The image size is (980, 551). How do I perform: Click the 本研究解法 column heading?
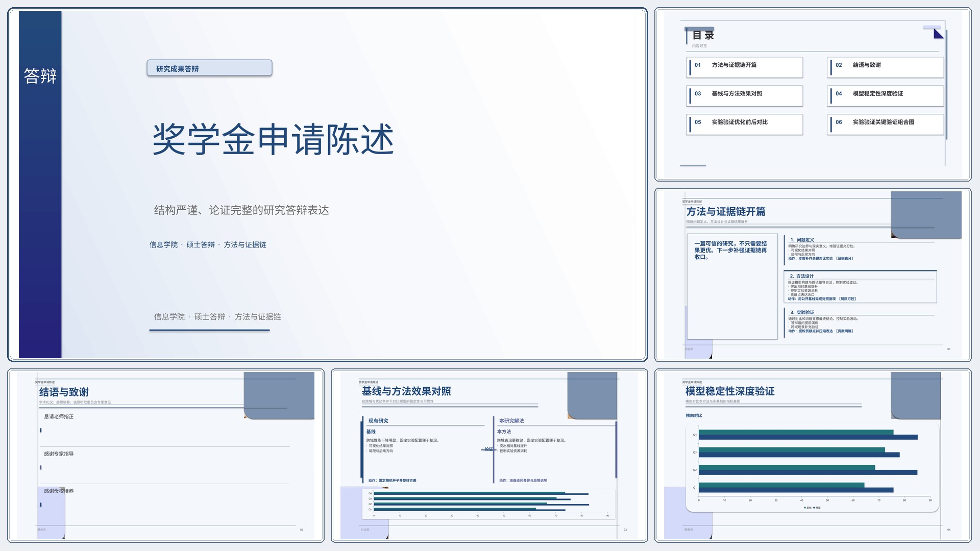click(511, 421)
